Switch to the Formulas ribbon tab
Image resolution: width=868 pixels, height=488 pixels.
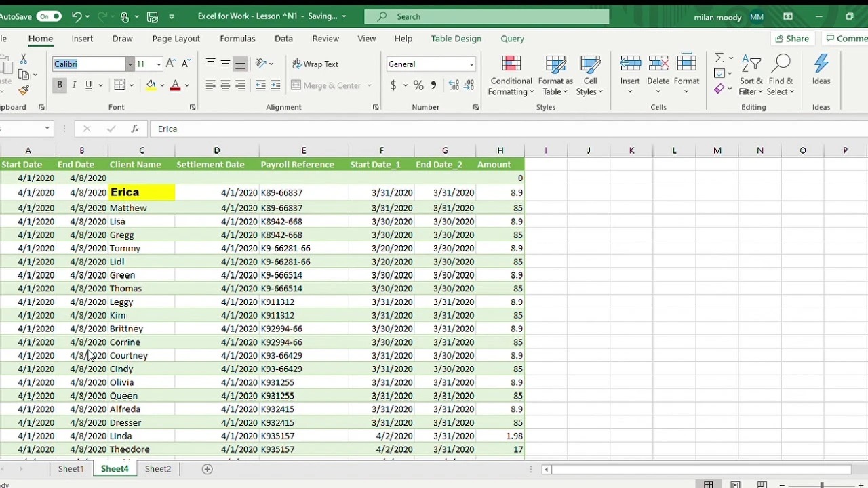pos(237,39)
